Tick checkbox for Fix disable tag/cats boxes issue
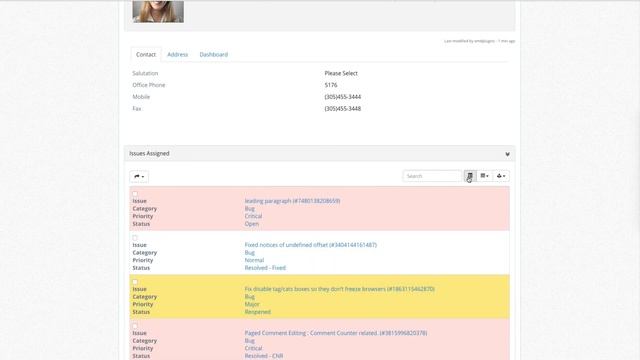 point(135,282)
